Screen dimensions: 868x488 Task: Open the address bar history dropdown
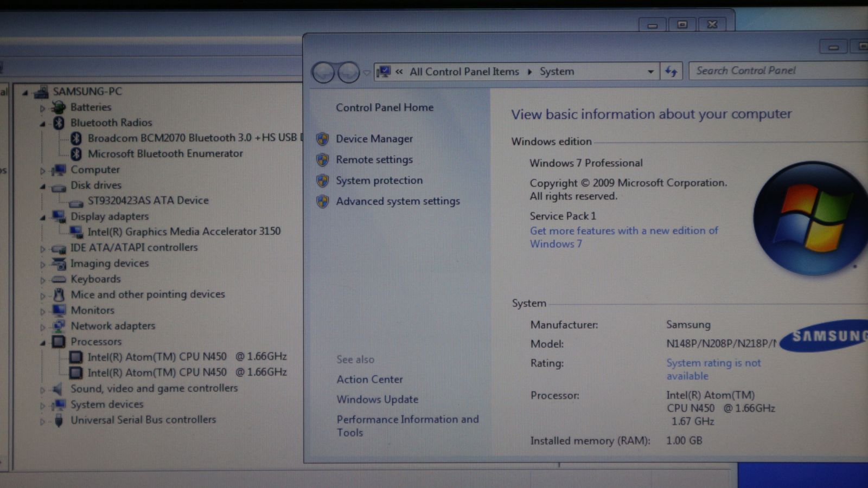[650, 72]
